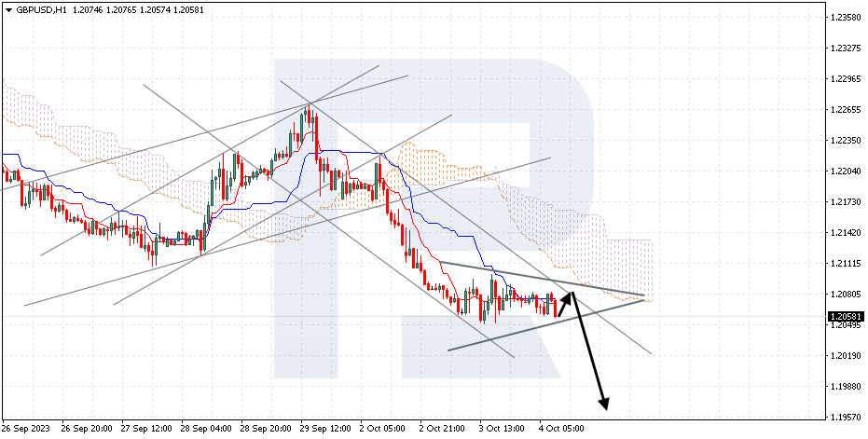The image size is (868, 439).
Task: Click the 28 Sep 04:00 time label
Action: [206, 430]
